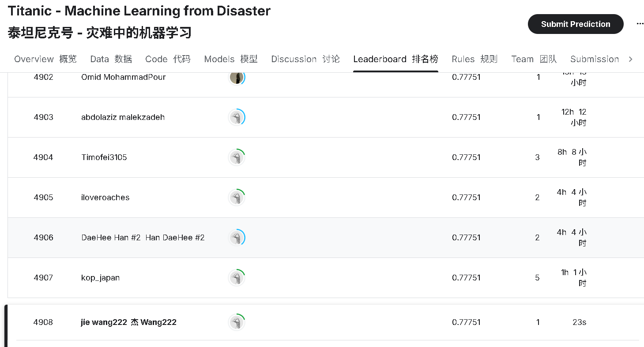Viewport: 644px width, 347px height.
Task: Switch to the Models tab
Action: click(231, 59)
